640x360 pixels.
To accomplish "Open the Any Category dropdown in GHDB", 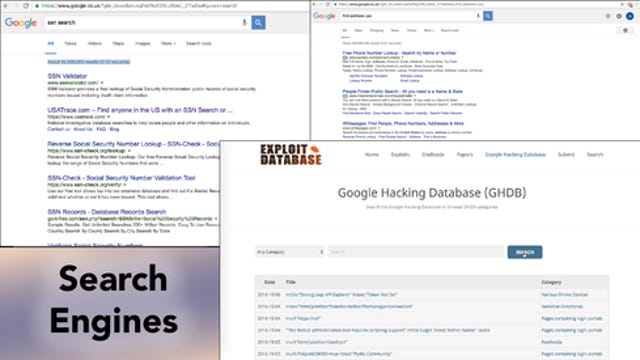I will pyautogui.click(x=289, y=252).
